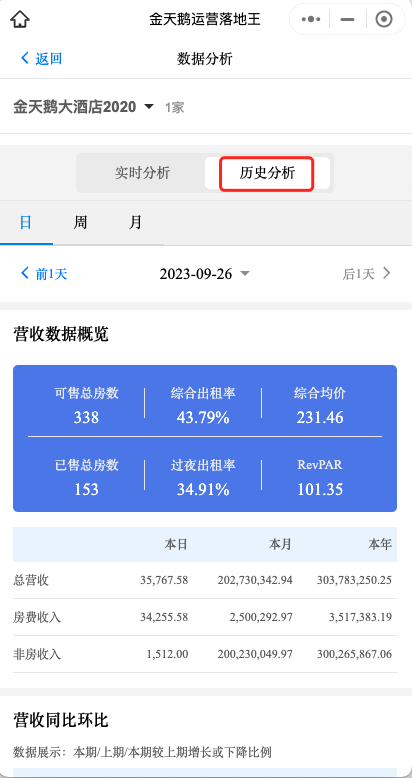
Task: Switch to 实时分析 segment
Action: click(x=142, y=173)
